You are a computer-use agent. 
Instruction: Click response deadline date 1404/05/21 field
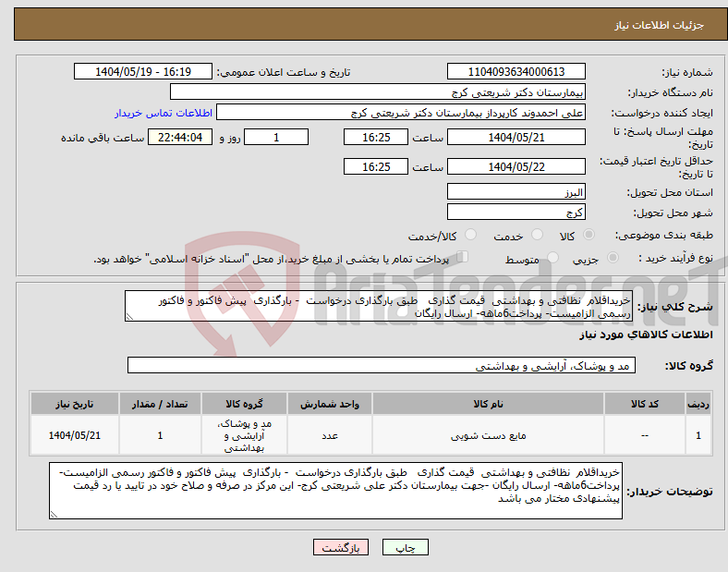[x=516, y=137]
